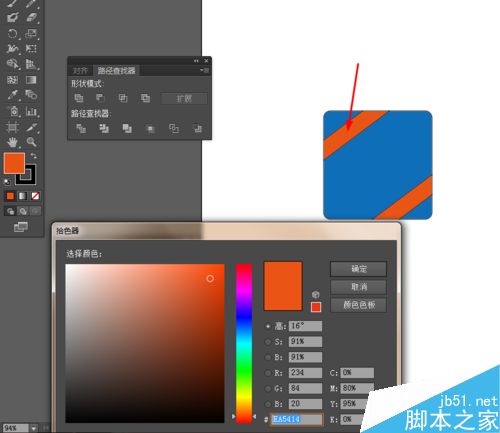The width and height of the screenshot is (500, 433).
Task: Click inside the color picker saturation field
Action: click(145, 343)
